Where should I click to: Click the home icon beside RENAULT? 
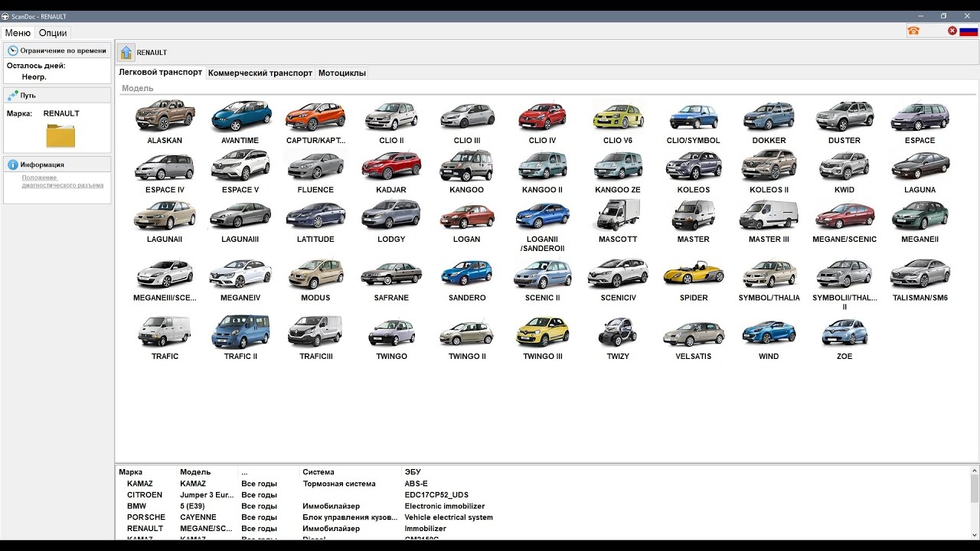pyautogui.click(x=126, y=52)
